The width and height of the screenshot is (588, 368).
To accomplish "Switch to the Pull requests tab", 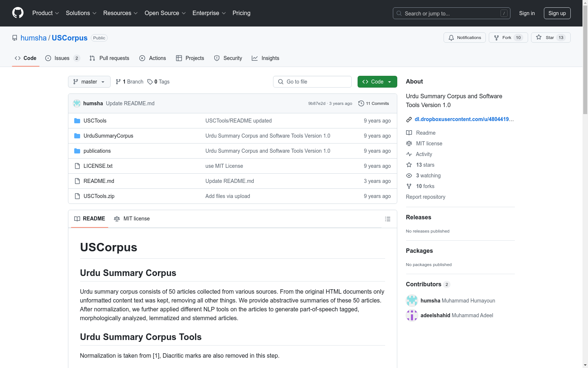I will click(110, 58).
